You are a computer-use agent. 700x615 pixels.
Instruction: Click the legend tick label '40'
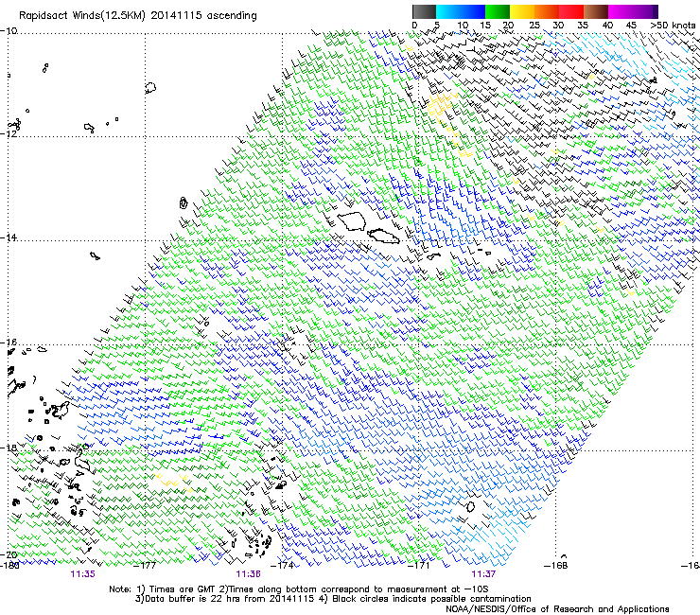(607, 26)
